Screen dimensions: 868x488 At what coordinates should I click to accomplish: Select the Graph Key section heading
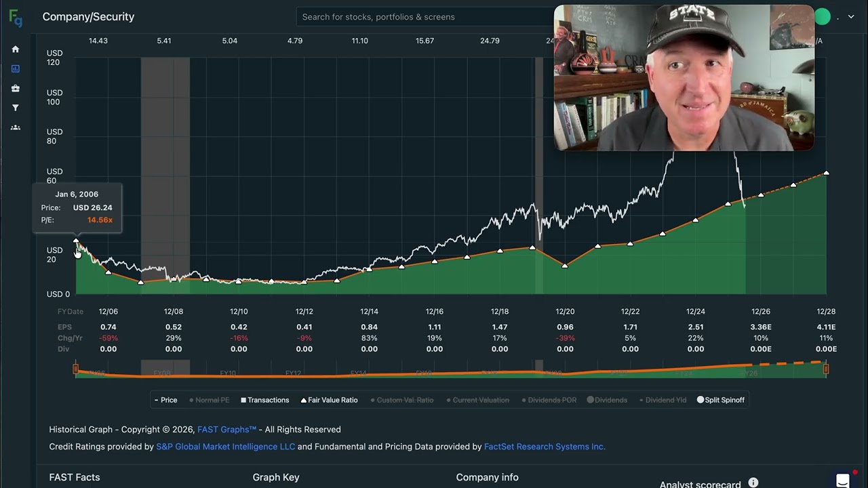click(276, 478)
